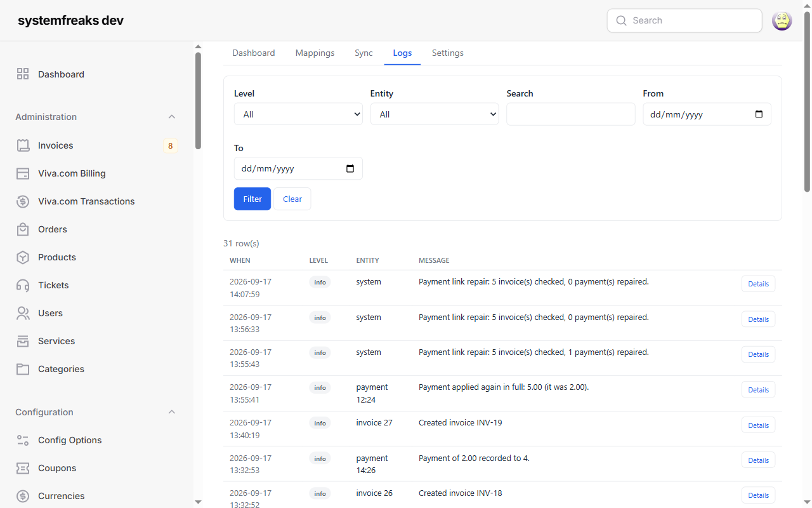Click the '31 row(s)' count text
812x508 pixels.
(241, 243)
